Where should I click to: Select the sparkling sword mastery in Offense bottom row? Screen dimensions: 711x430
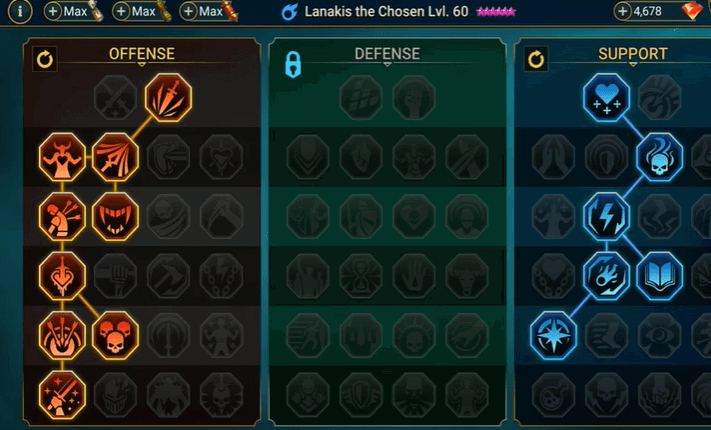[x=62, y=395]
